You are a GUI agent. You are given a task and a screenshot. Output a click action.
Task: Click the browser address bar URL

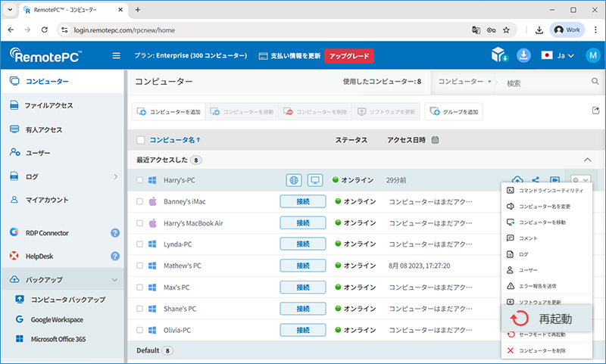[124, 30]
